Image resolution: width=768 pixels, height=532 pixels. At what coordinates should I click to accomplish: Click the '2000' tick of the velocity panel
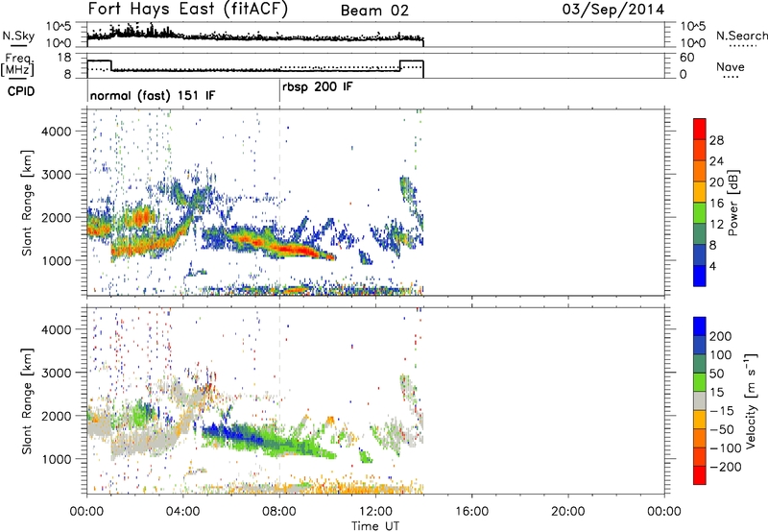[x=57, y=416]
